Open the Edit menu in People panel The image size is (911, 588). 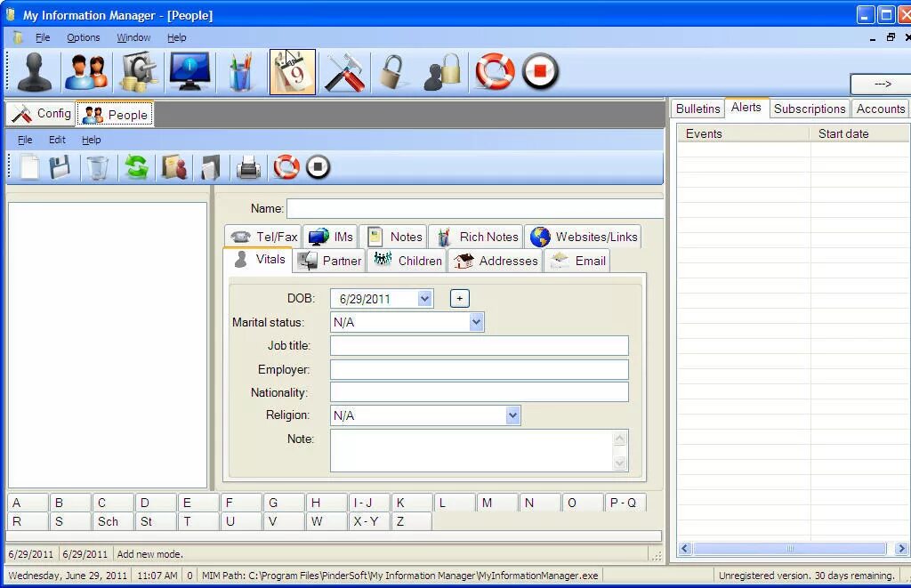click(x=57, y=140)
